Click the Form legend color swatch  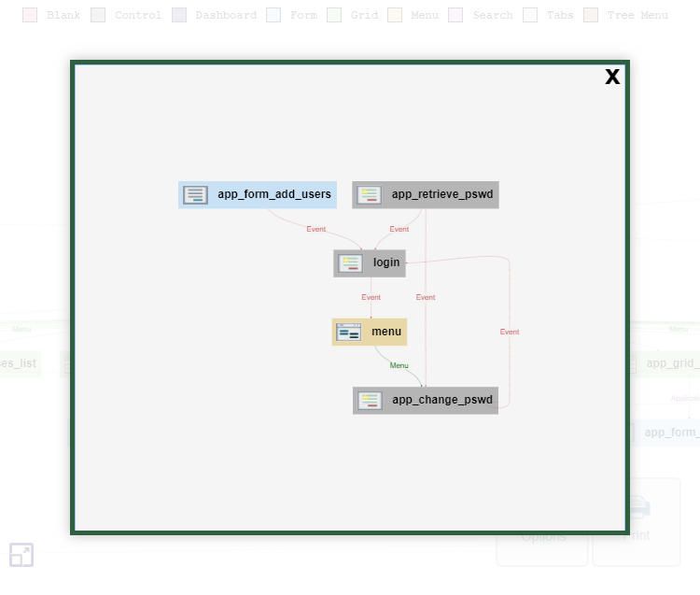(273, 15)
